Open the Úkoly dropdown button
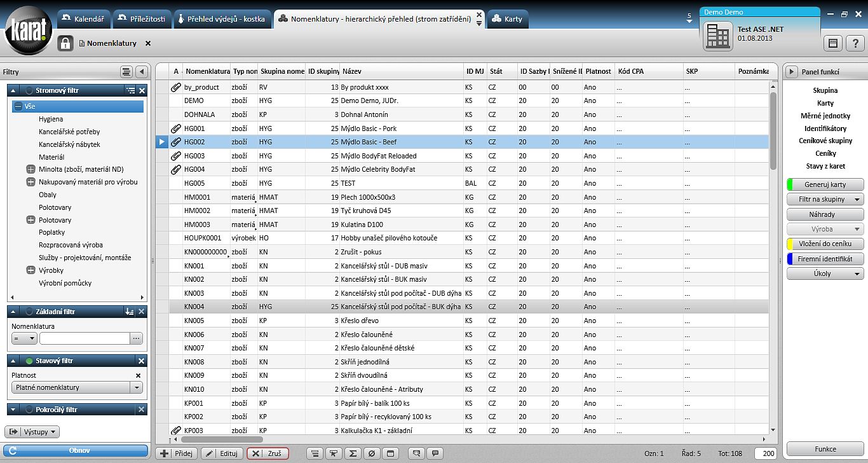This screenshot has width=868, height=463. click(825, 273)
